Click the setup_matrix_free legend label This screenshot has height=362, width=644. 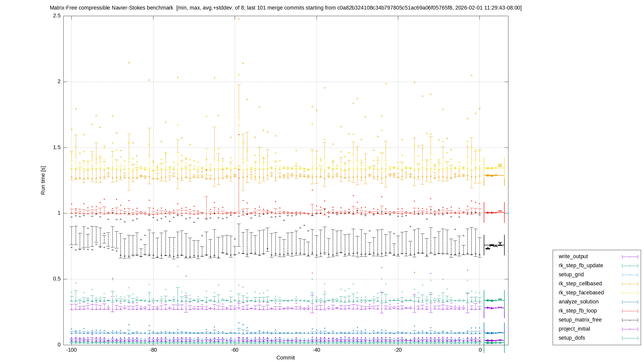pyautogui.click(x=580, y=320)
